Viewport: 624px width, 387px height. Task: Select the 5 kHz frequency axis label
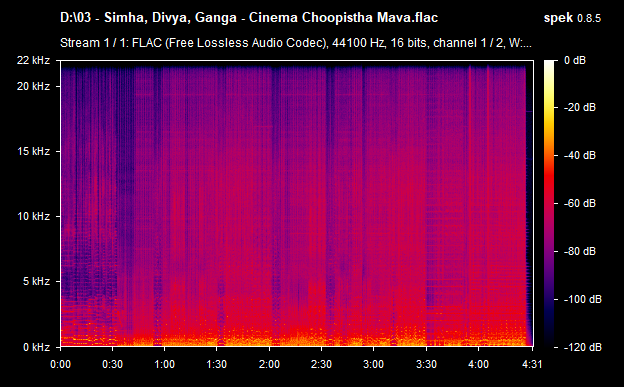pyautogui.click(x=36, y=281)
